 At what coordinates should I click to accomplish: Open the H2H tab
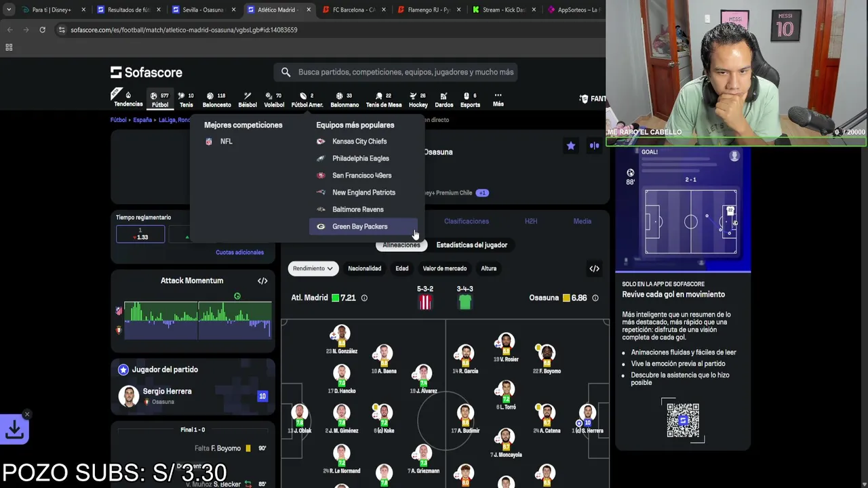coord(531,221)
